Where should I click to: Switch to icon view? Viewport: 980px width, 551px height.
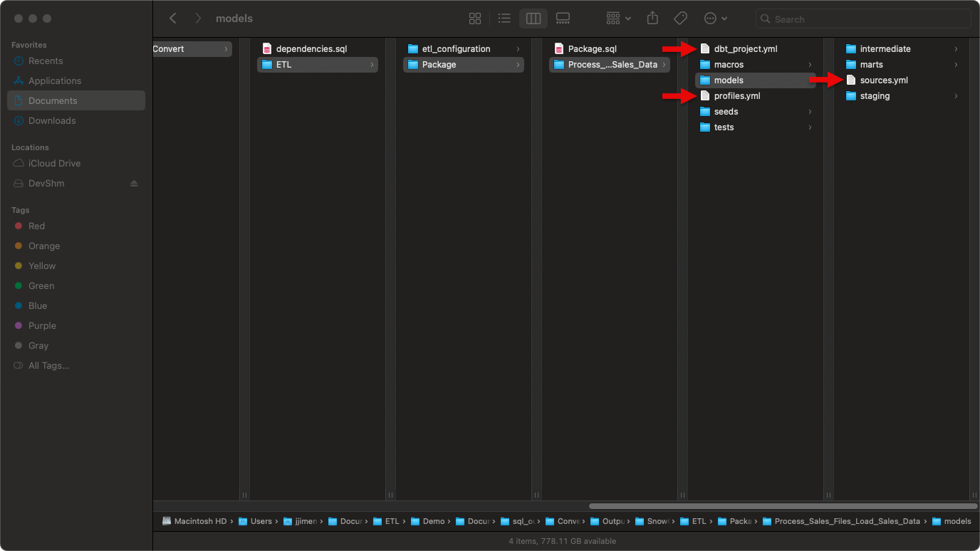click(x=475, y=19)
